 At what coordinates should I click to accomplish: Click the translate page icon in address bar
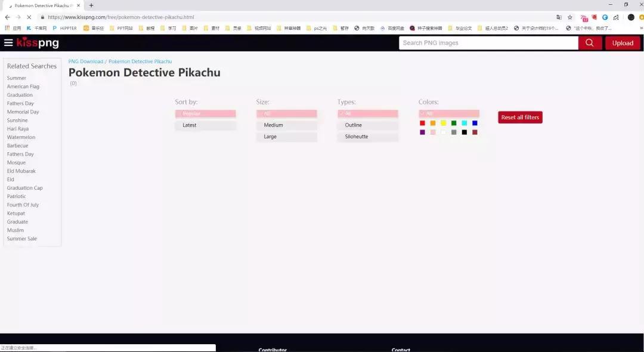[x=559, y=17]
